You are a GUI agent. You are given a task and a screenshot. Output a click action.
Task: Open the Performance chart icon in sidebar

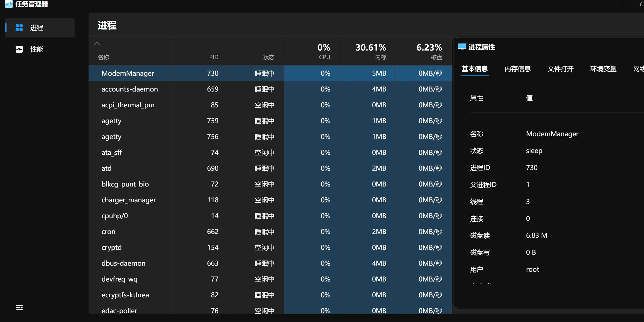click(19, 49)
